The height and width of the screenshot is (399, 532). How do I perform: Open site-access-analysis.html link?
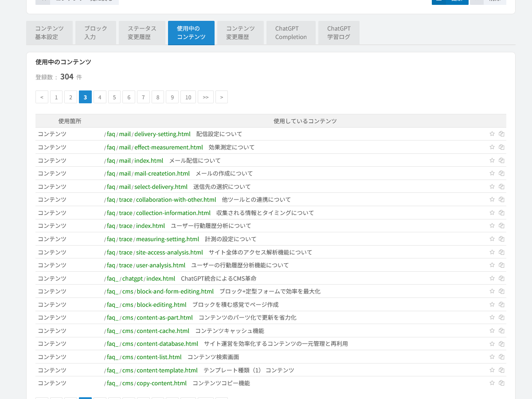coord(169,252)
